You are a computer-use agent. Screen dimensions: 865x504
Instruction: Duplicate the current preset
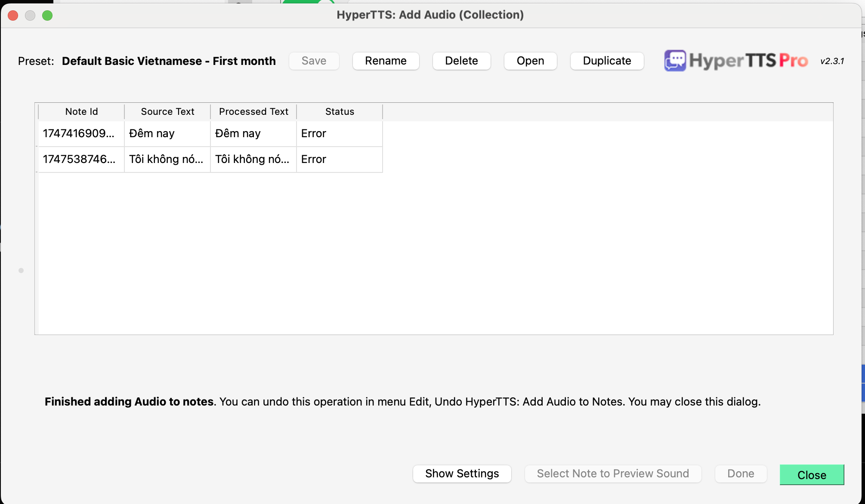coord(607,61)
